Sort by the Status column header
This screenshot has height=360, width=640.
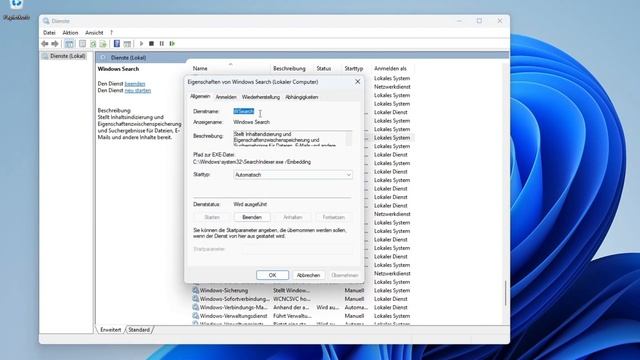324,69
